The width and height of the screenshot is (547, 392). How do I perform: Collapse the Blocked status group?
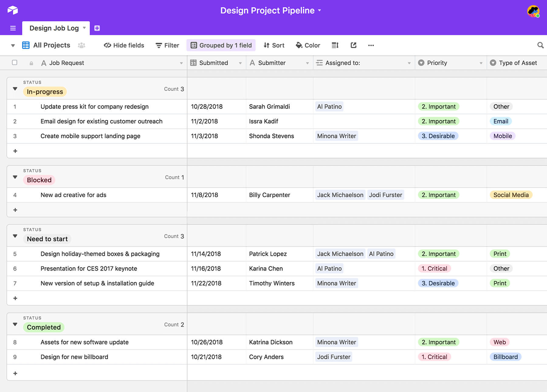[15, 177]
